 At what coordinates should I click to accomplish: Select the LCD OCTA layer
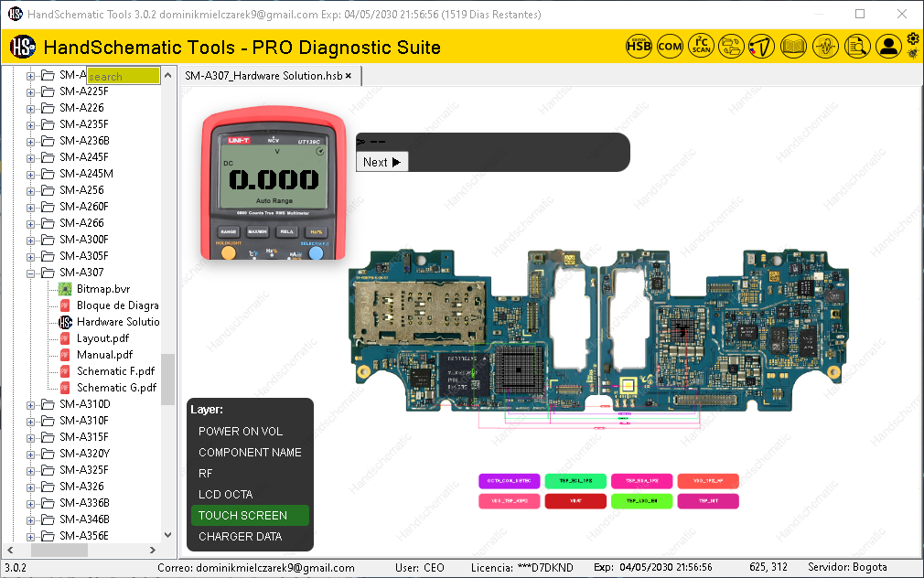pos(250,495)
